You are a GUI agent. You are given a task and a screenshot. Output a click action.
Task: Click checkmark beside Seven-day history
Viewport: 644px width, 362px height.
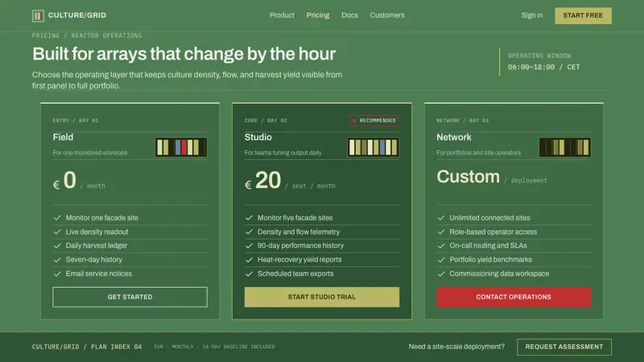(57, 260)
